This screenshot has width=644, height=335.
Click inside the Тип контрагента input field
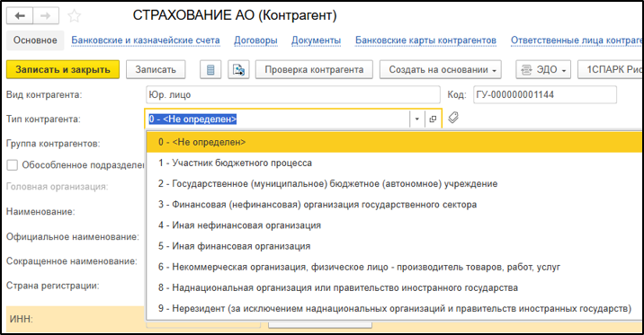pyautogui.click(x=278, y=119)
